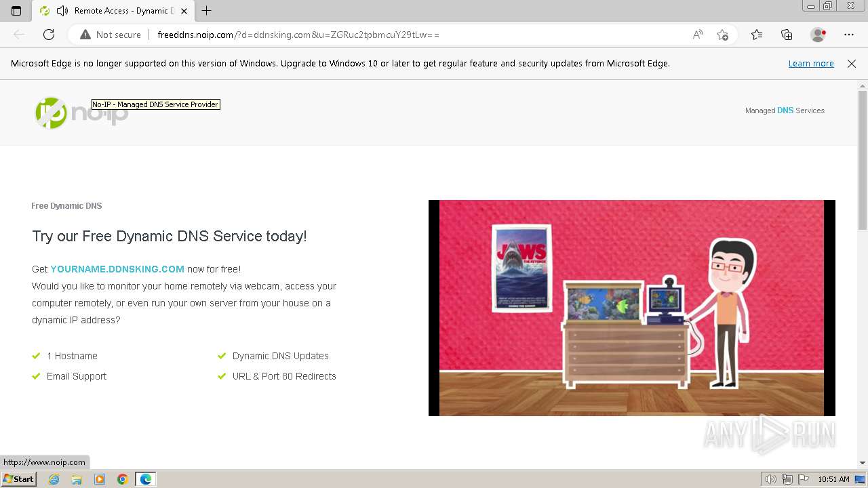The height and width of the screenshot is (488, 868).
Task: Open the tab actions menu icon
Action: (16, 11)
